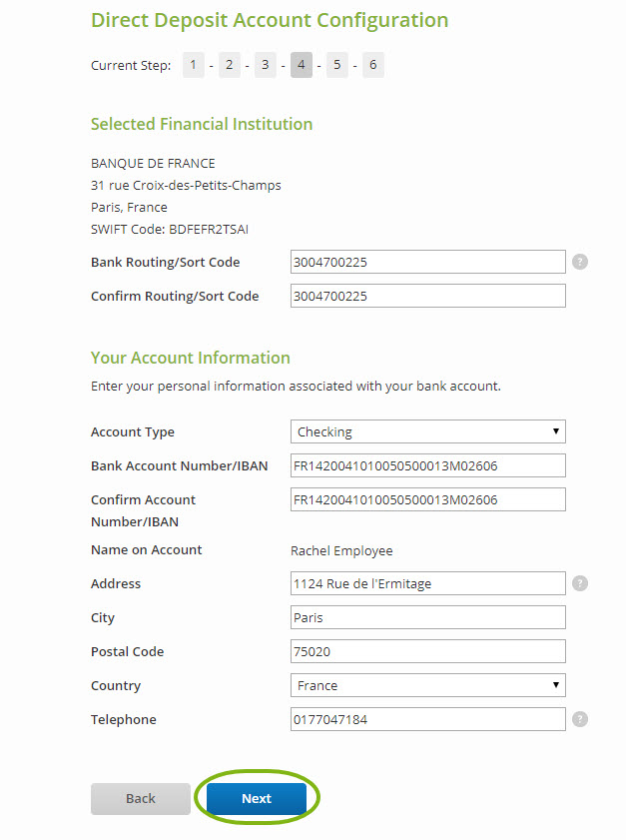This screenshot has height=840, width=626.
Task: Select step 3 in progress tracker
Action: point(265,65)
